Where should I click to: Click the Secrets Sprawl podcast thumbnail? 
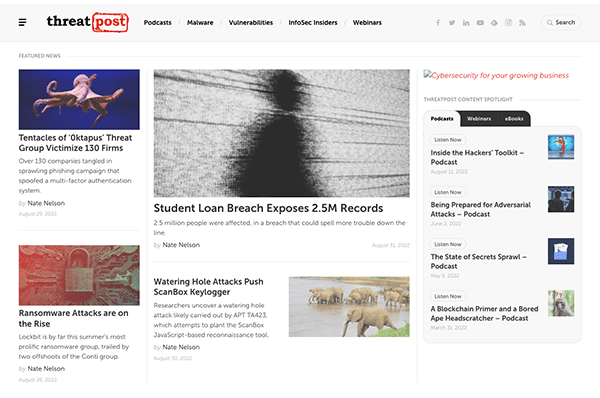(561, 251)
